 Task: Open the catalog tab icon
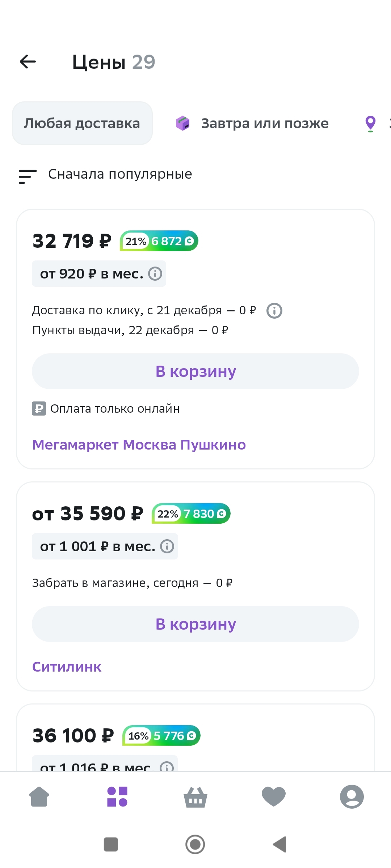point(117,796)
